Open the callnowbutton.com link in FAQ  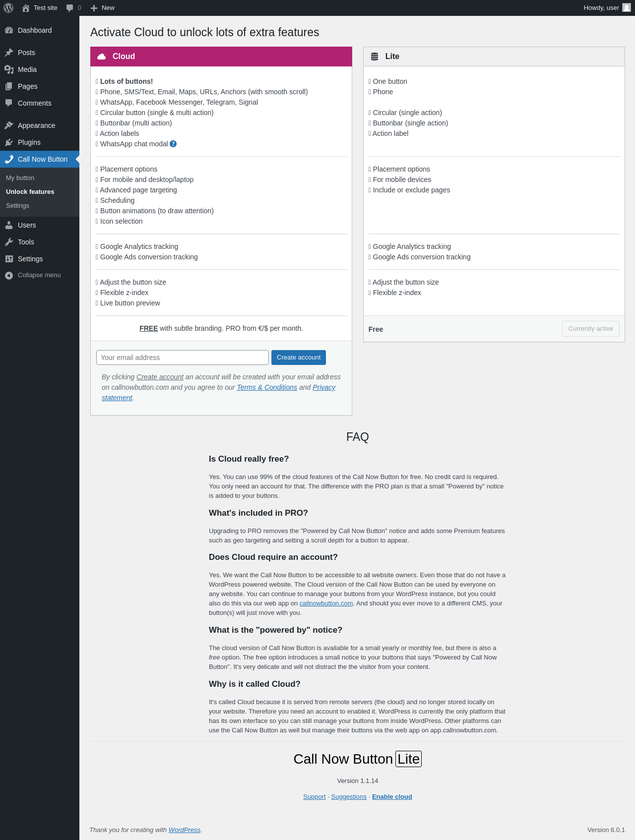point(326,603)
